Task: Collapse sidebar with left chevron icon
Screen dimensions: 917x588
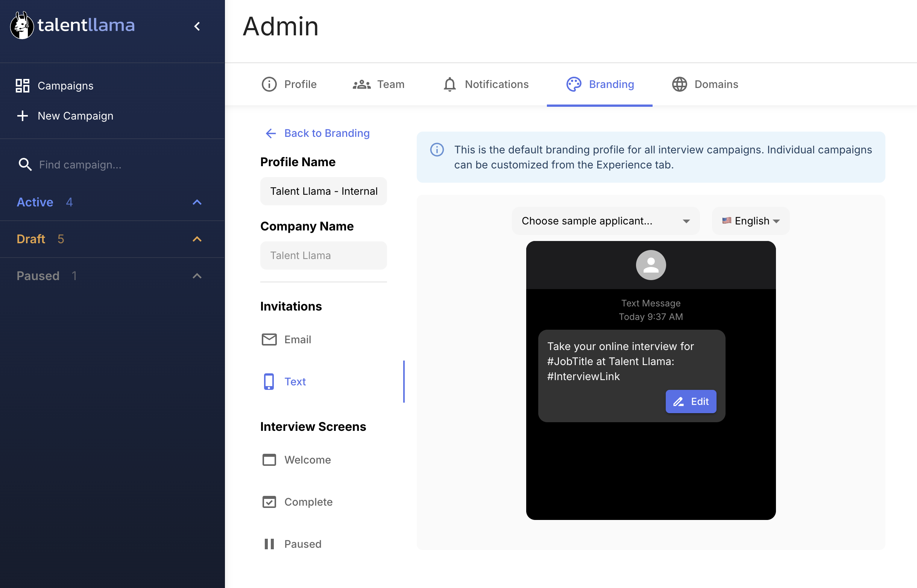Action: coord(197,26)
